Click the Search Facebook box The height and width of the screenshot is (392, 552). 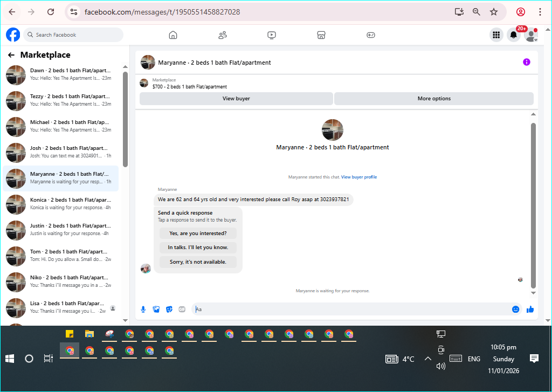pyautogui.click(x=73, y=35)
